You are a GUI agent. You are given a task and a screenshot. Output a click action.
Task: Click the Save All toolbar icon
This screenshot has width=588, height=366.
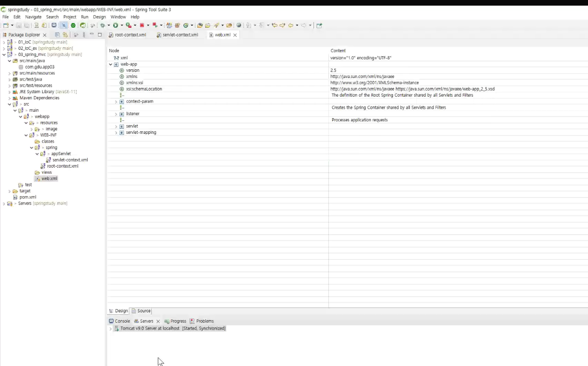pyautogui.click(x=27, y=26)
